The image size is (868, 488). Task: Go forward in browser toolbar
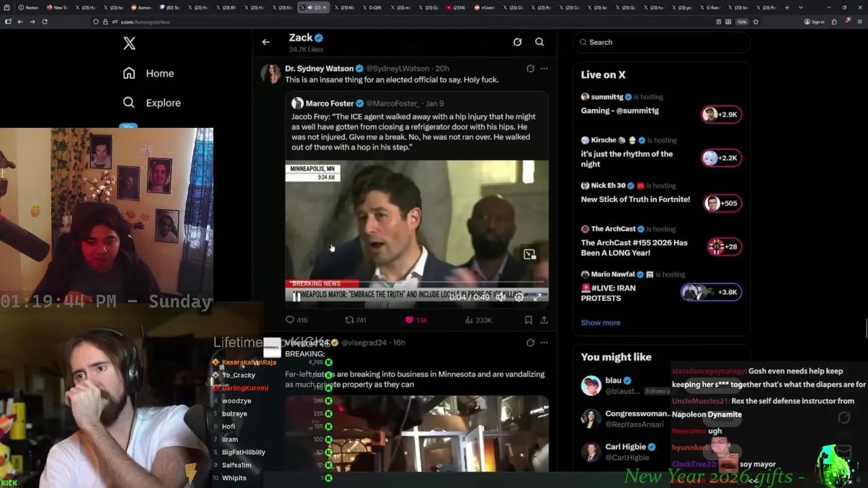(32, 22)
